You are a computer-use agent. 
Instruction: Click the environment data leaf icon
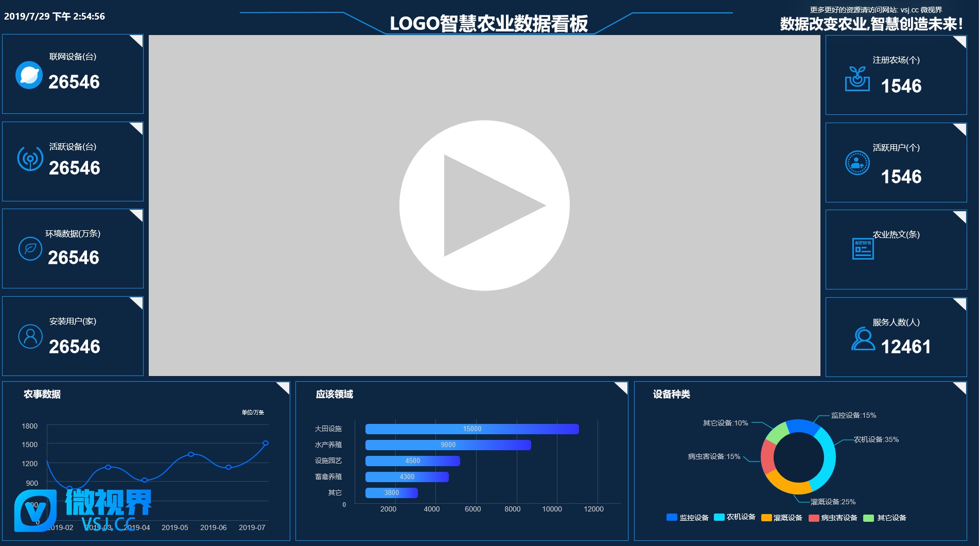coord(30,249)
